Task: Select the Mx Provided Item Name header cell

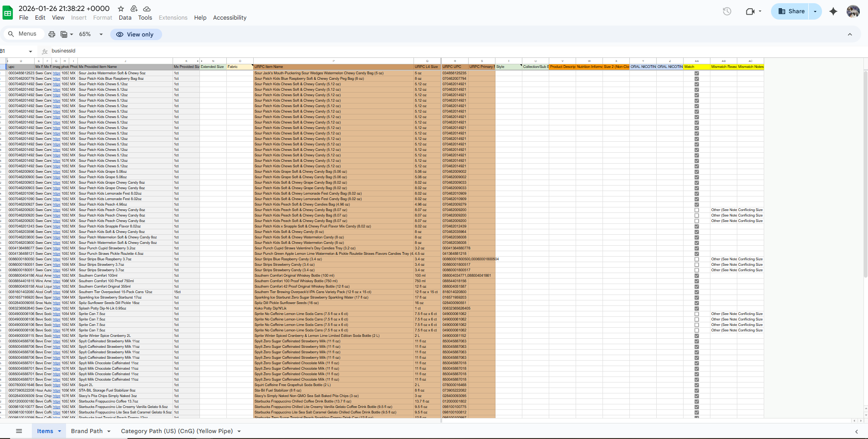Action: click(125, 67)
